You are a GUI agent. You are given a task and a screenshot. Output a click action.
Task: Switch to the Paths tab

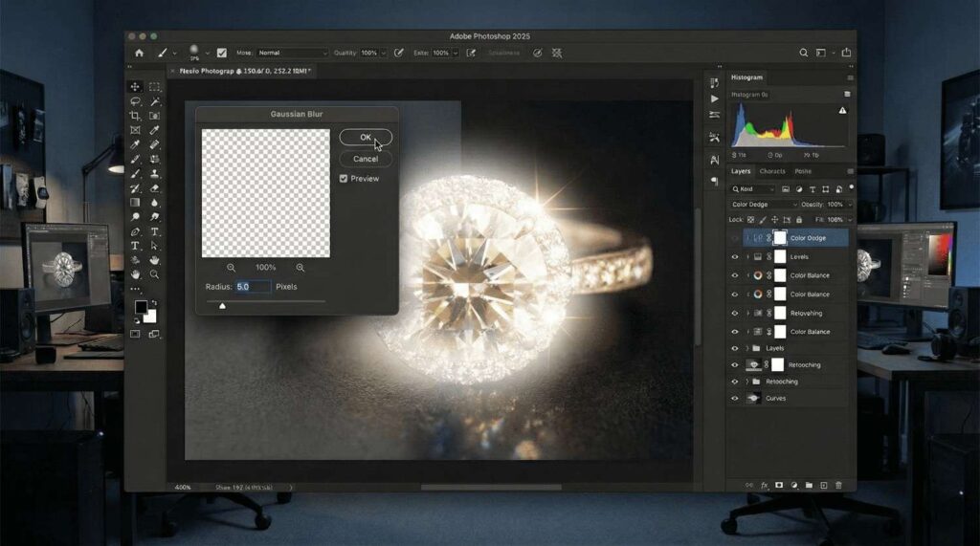(x=803, y=171)
